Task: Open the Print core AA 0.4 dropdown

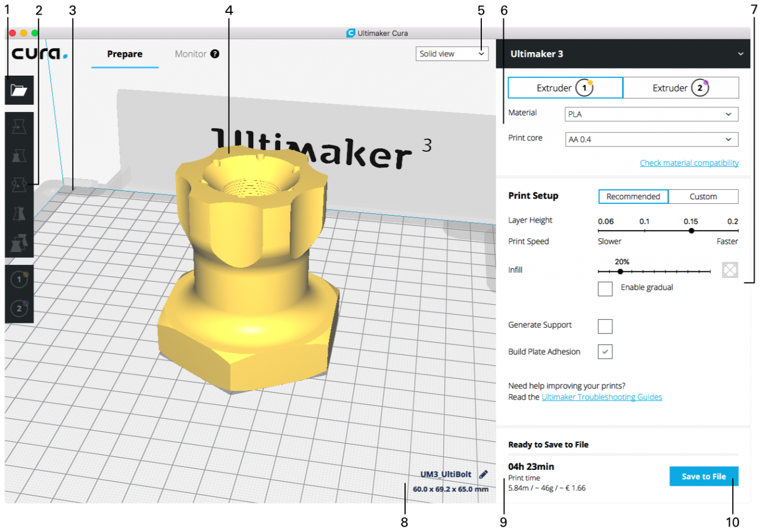Action: click(x=651, y=139)
